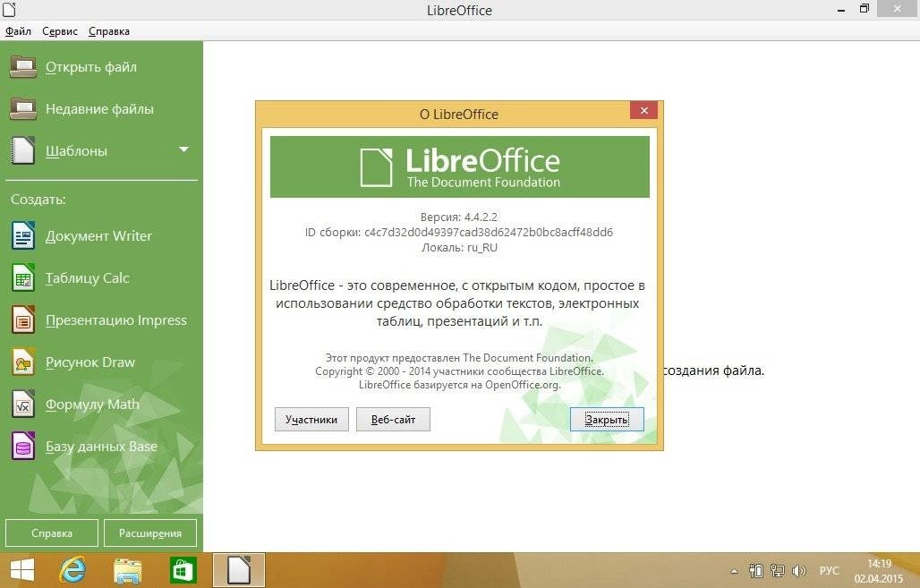Open the Windows Start button
The height and width of the screenshot is (588, 920).
21,570
